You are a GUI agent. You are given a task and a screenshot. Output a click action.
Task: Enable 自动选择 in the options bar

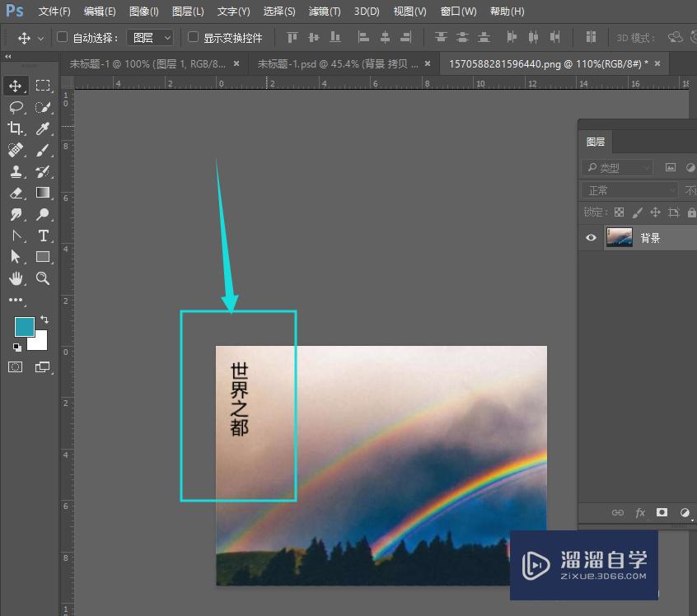(x=62, y=37)
